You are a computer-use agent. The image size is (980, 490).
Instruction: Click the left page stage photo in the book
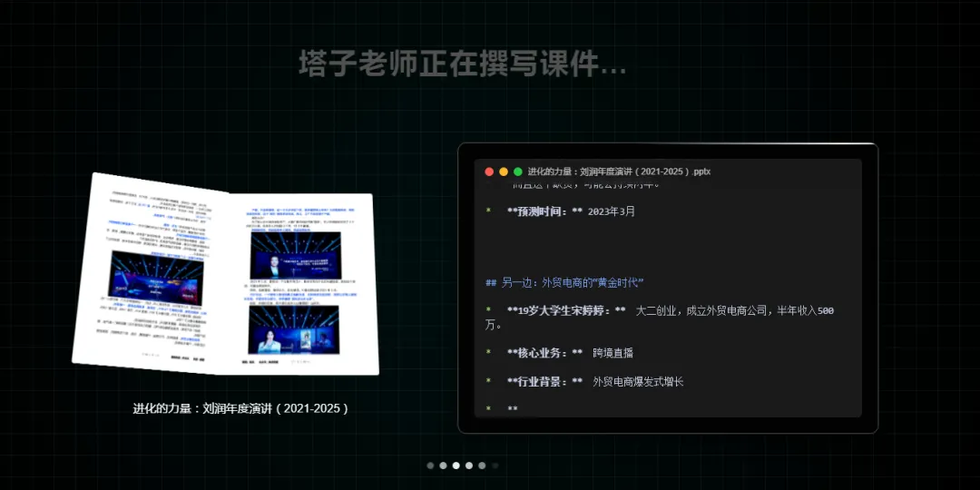click(x=156, y=278)
